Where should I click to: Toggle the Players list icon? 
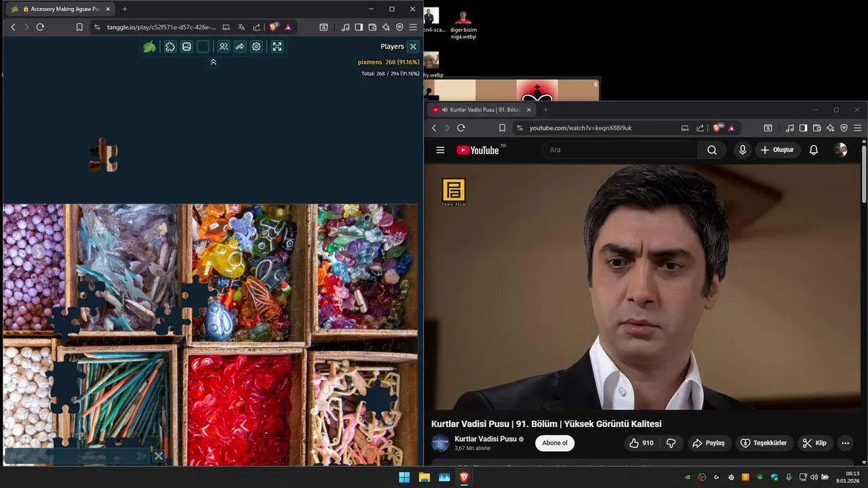(x=224, y=47)
